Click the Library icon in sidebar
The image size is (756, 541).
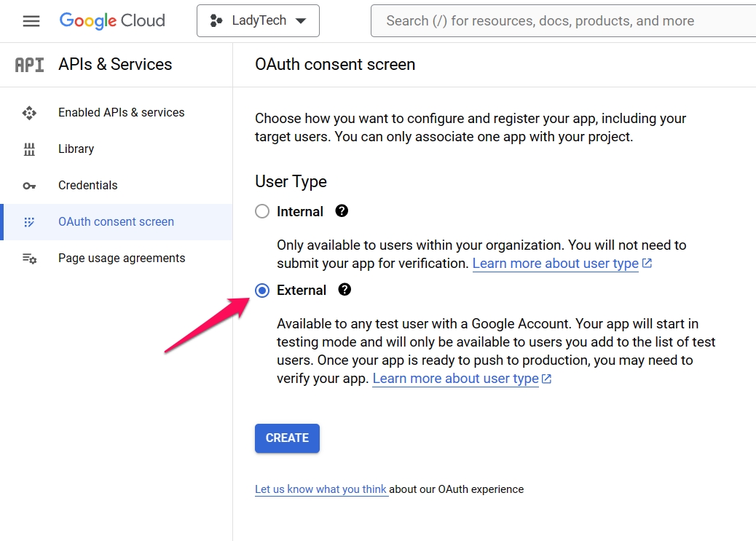(x=29, y=149)
